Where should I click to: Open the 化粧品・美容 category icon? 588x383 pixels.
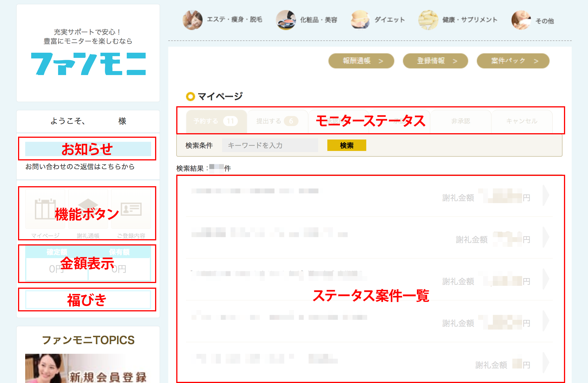tap(286, 20)
